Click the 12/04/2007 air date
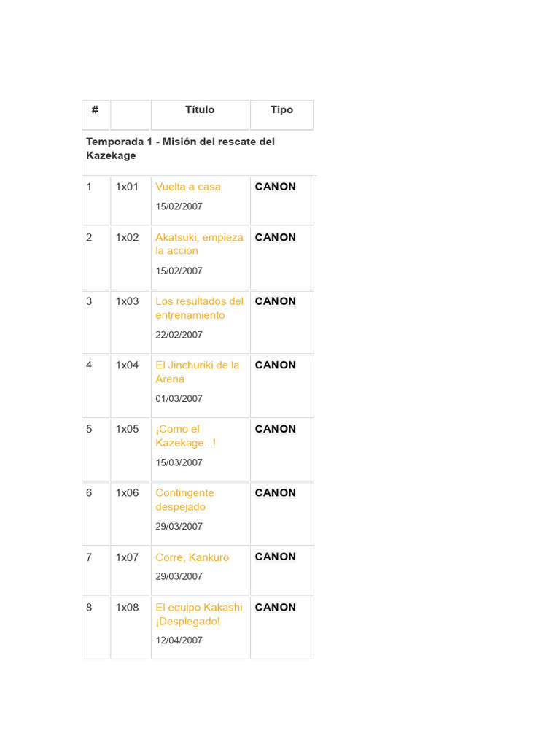The width and height of the screenshot is (560, 747). (x=179, y=640)
